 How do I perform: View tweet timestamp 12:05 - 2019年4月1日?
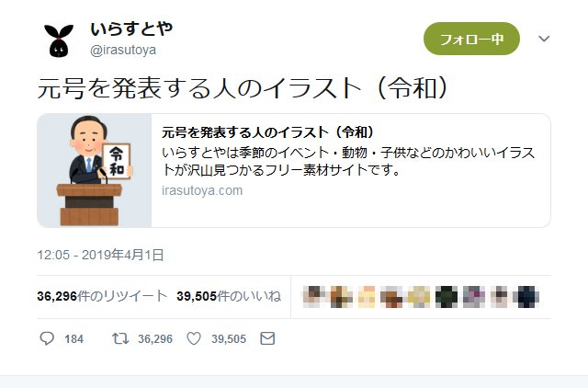click(x=100, y=256)
